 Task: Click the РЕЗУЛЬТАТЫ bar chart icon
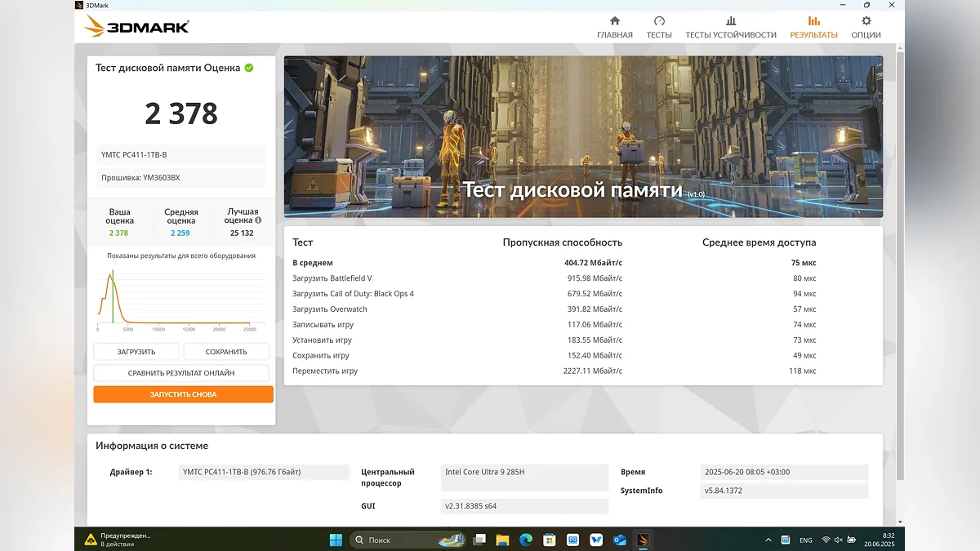click(813, 21)
